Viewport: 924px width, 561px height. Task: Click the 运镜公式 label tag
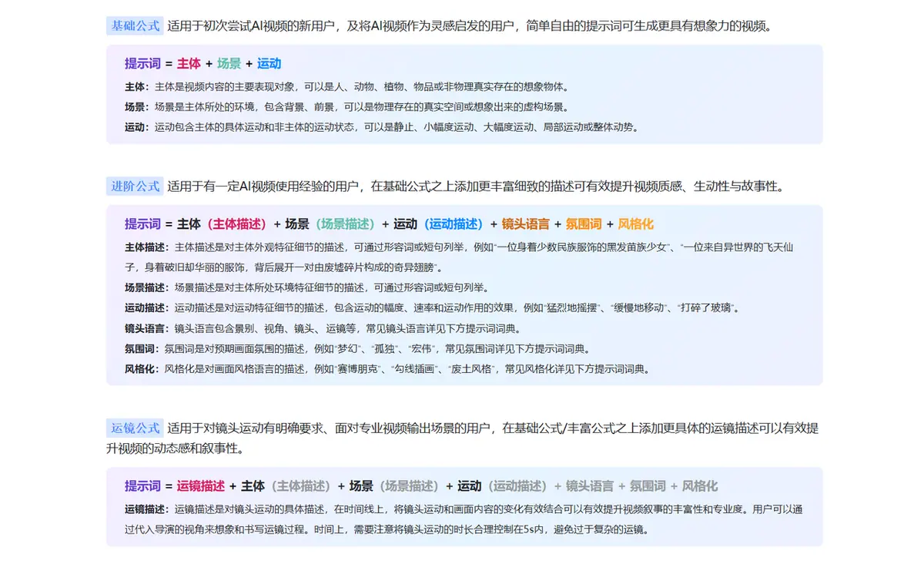135,428
